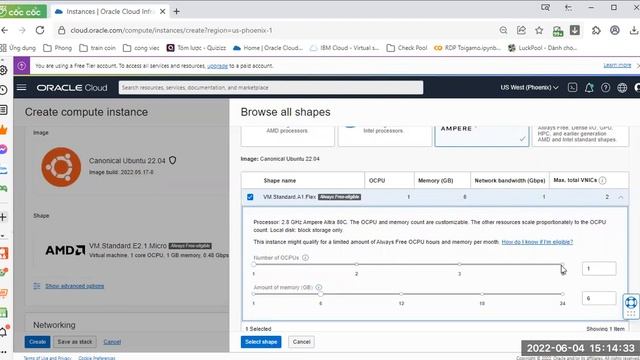Select the Intel processors shape series card
This screenshot has height=360, width=640.
click(384, 136)
